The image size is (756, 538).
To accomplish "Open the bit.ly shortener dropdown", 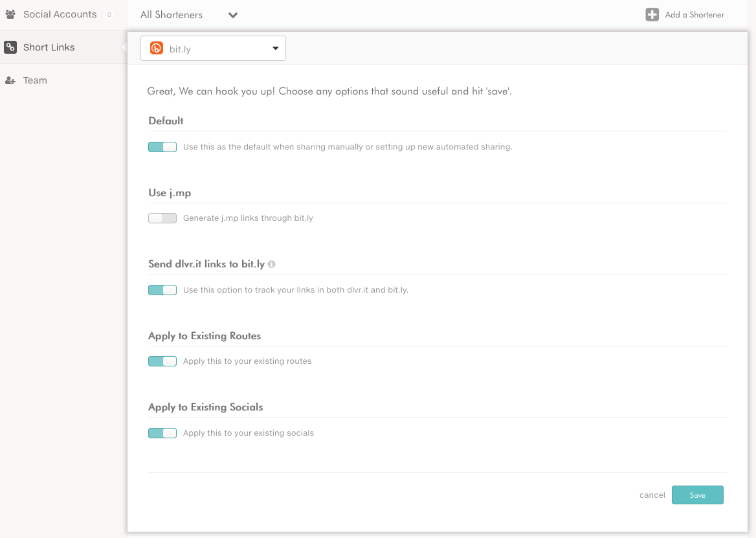I will (213, 48).
